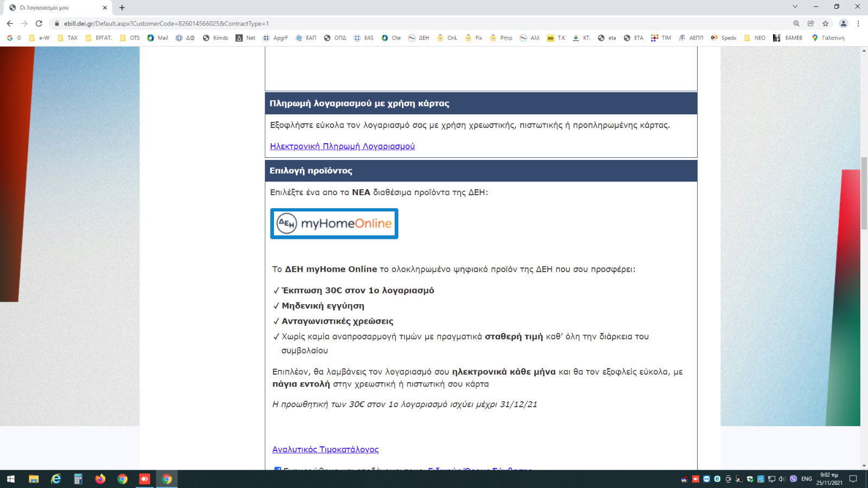868x488 pixels.
Task: Open the Windows notification center
Action: pyautogui.click(x=853, y=479)
